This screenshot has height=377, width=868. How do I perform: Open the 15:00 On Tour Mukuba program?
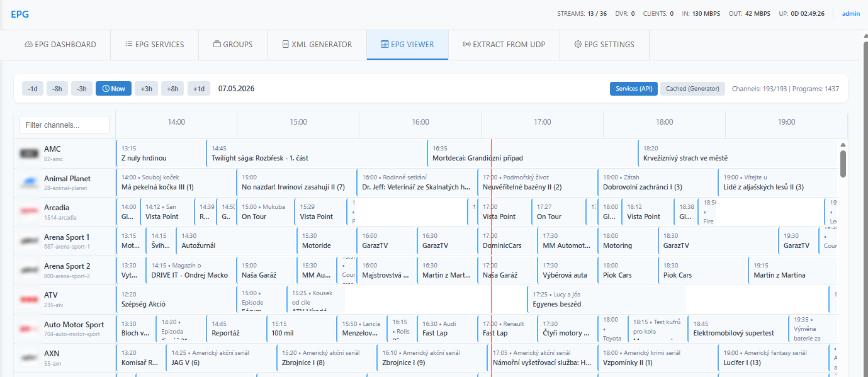click(265, 212)
